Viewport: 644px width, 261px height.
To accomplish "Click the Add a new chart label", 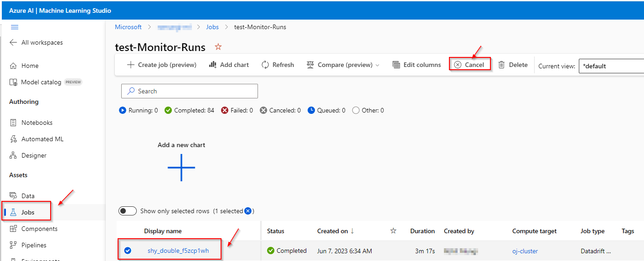I will tap(181, 145).
